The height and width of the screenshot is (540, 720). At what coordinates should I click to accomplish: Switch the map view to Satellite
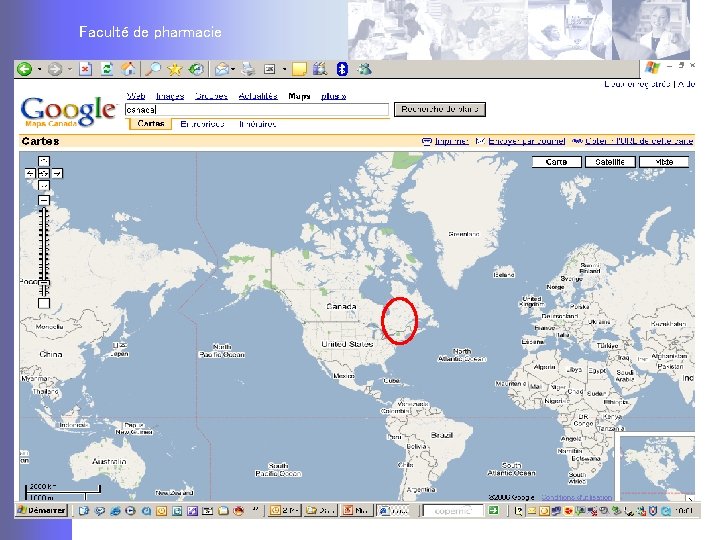[x=610, y=162]
